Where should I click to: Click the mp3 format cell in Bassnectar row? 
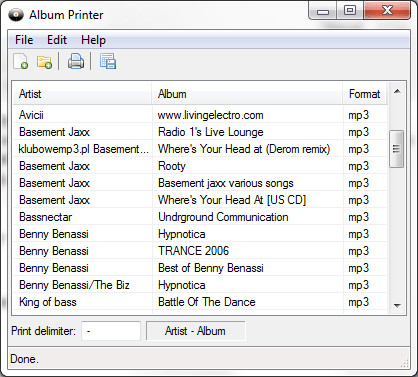pos(359,217)
